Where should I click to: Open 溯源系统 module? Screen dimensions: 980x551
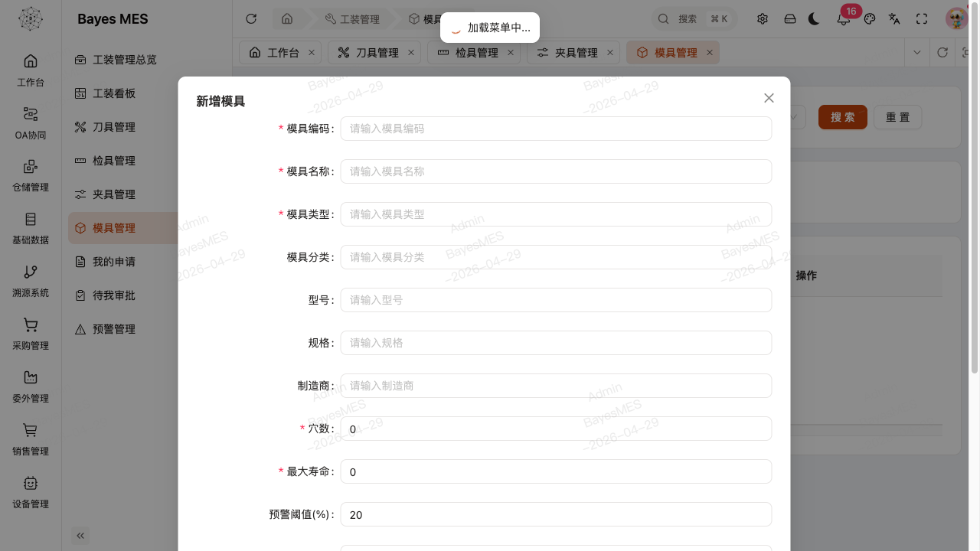pyautogui.click(x=31, y=282)
